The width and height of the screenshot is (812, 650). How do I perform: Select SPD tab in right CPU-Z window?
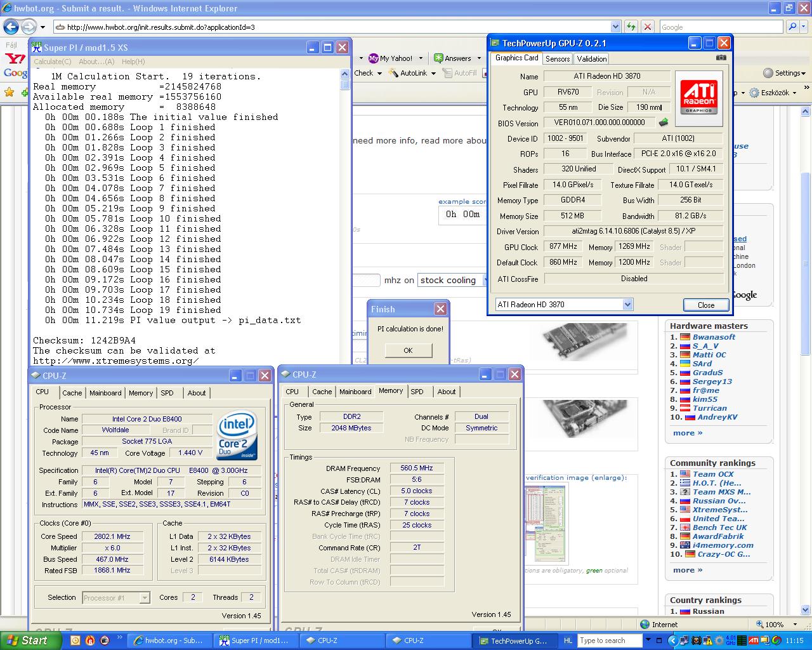[417, 392]
